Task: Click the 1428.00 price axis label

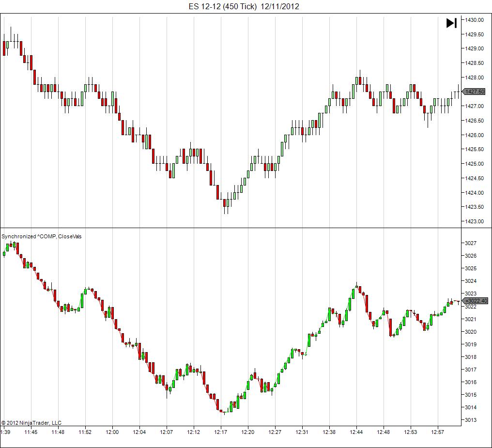Action: (x=474, y=77)
